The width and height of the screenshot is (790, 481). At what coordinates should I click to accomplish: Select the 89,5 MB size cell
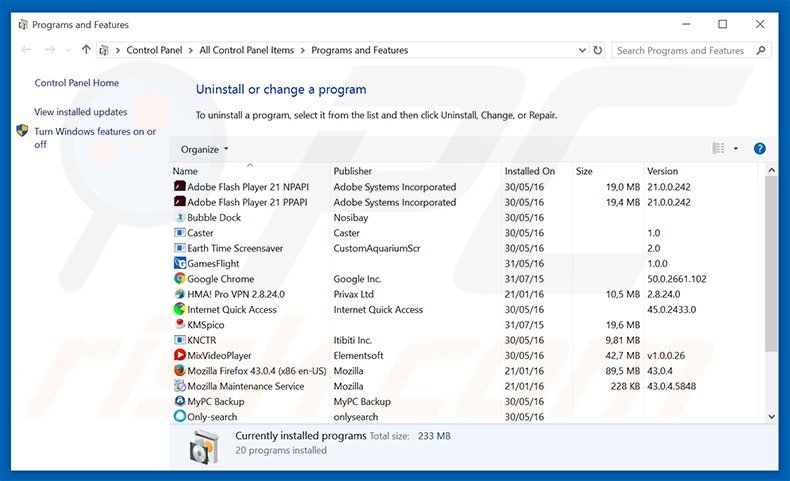point(623,371)
